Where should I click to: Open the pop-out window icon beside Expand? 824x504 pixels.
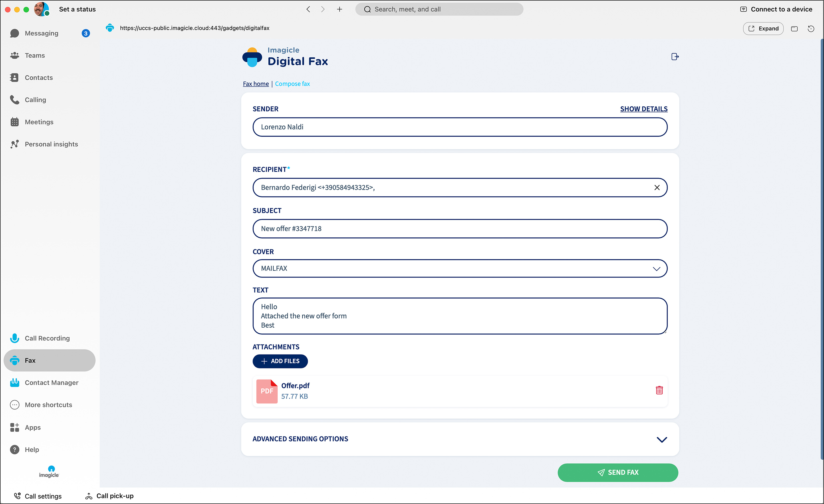pyautogui.click(x=794, y=28)
